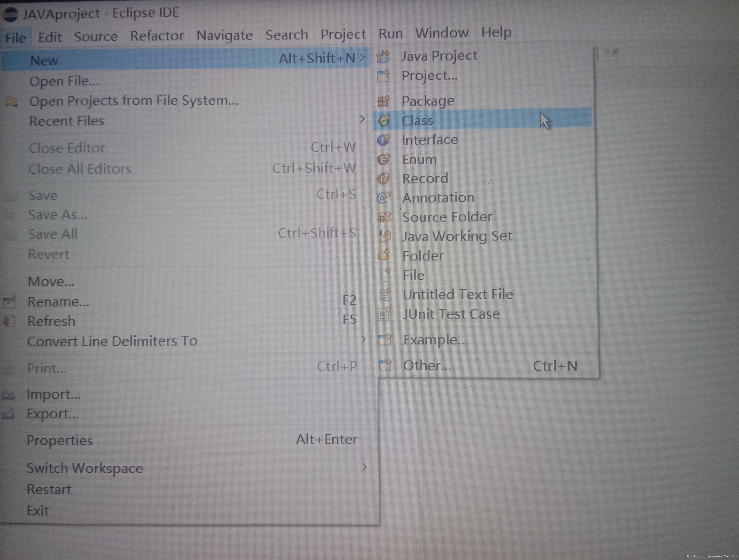
Task: Open the Help menu
Action: tap(496, 32)
